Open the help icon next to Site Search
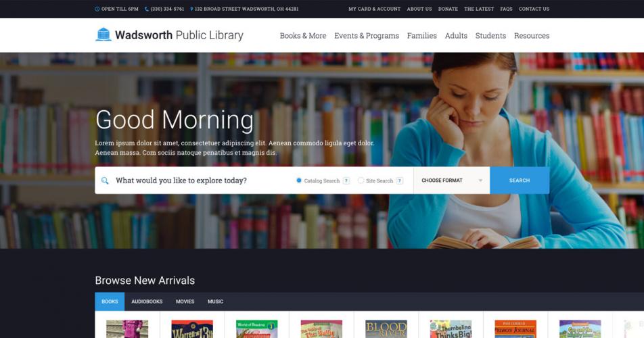 pyautogui.click(x=399, y=180)
